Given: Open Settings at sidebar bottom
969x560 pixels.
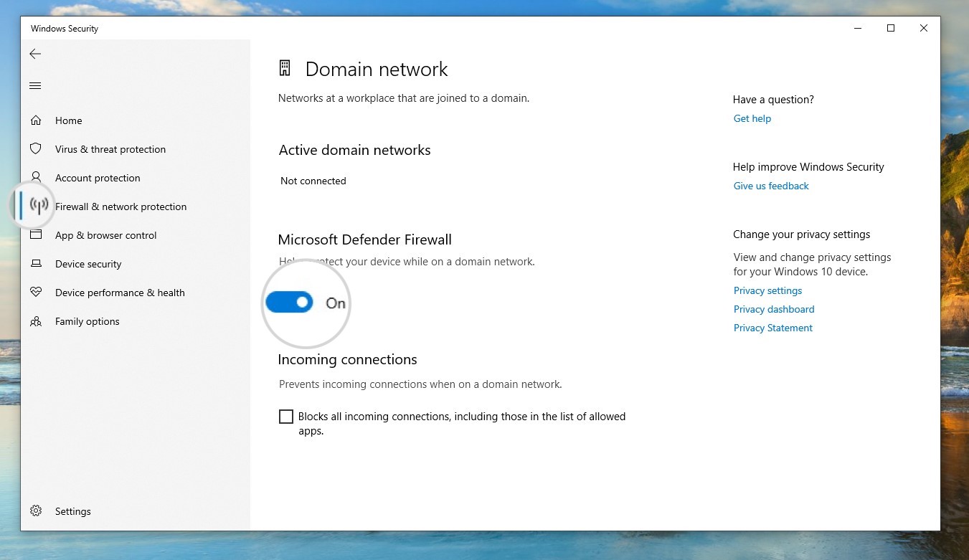Looking at the screenshot, I should [73, 511].
